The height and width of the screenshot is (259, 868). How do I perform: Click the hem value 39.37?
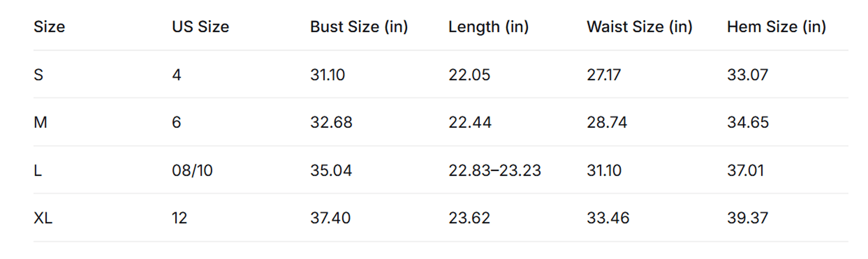pos(747,218)
